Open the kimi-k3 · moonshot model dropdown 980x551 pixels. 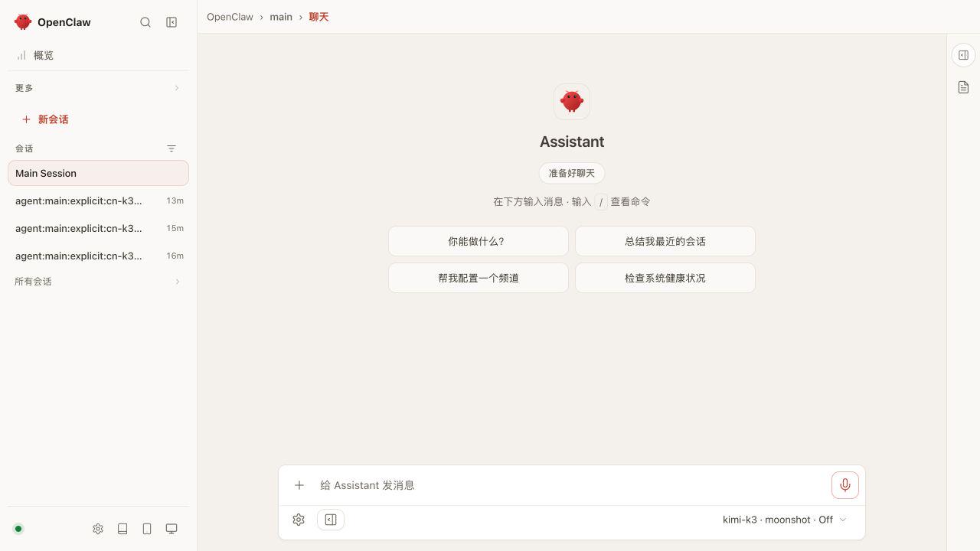click(785, 520)
